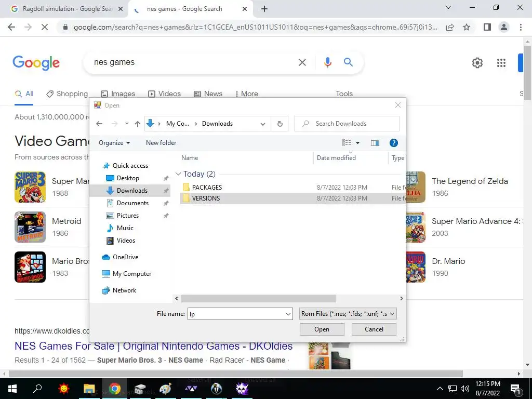Click the Google search magnifier button
Image resolution: width=532 pixels, height=399 pixels.
point(348,62)
